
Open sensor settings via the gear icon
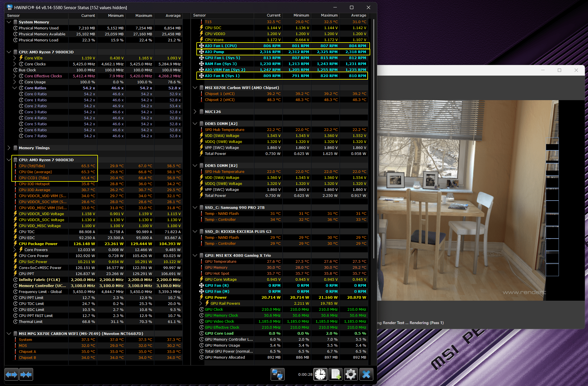(351, 374)
